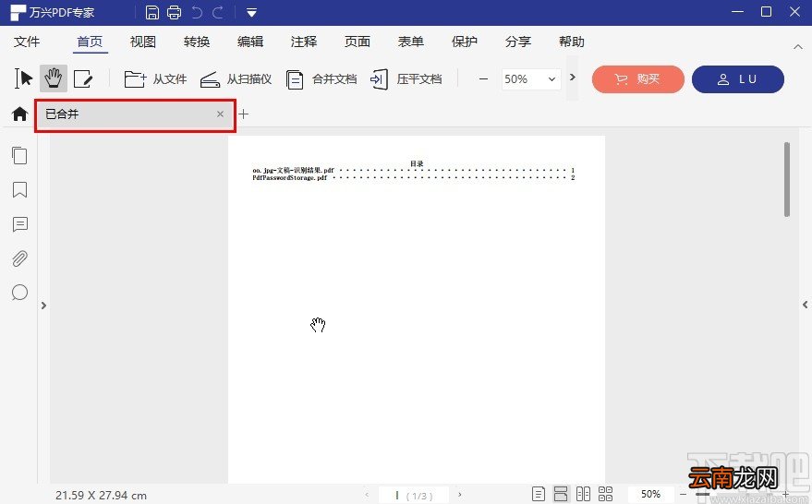Switch to the 转换 tab

coord(197,42)
